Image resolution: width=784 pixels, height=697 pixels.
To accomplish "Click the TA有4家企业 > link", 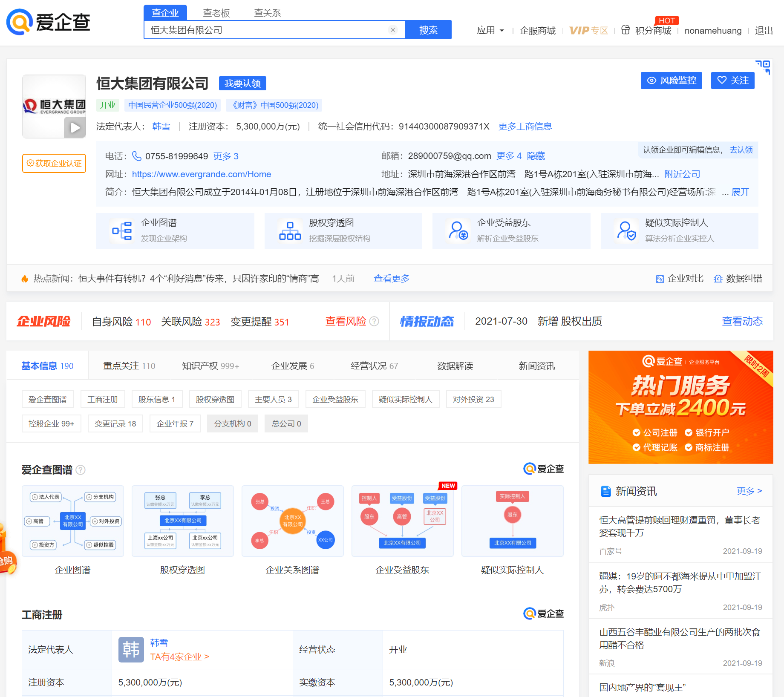I will (179, 657).
